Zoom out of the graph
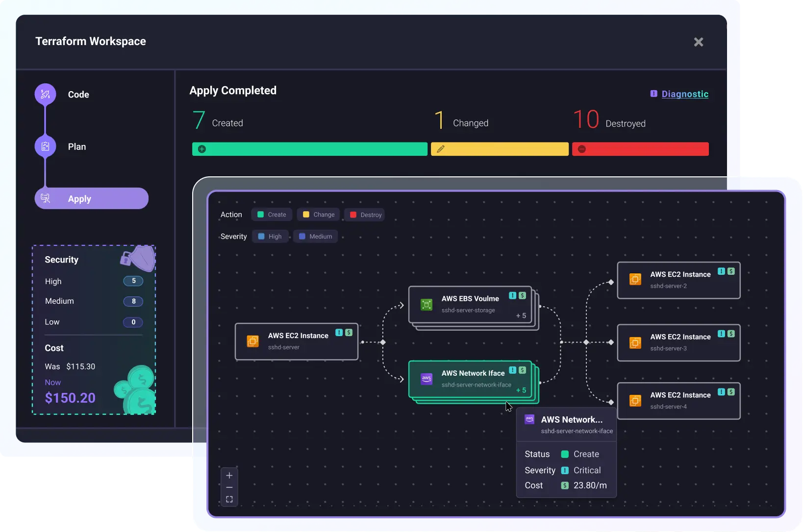 point(229,487)
